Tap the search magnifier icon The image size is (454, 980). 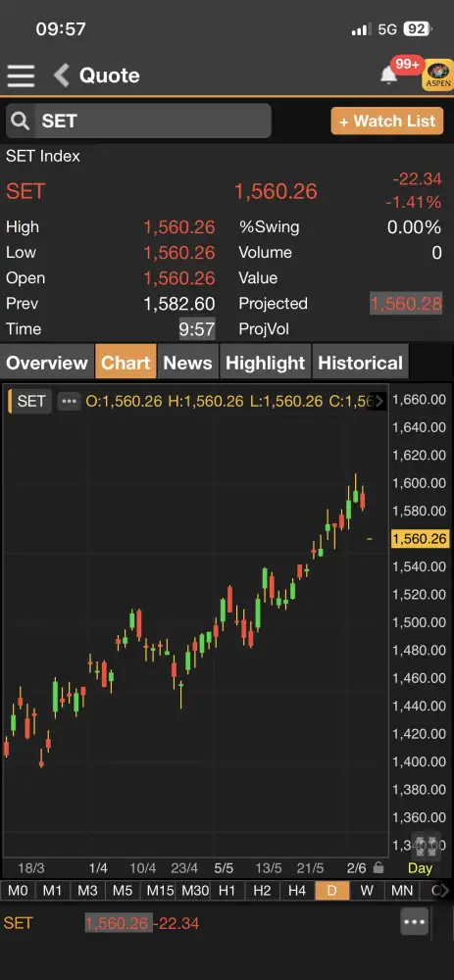coord(20,121)
